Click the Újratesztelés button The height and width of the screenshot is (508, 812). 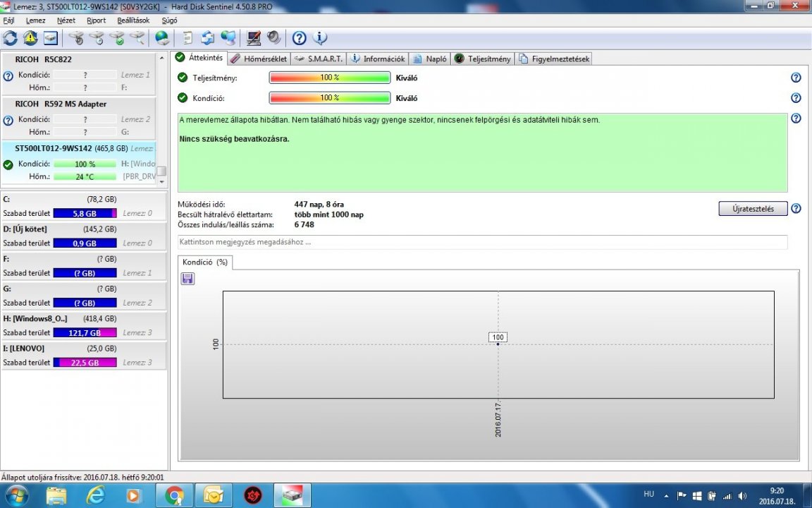[753, 208]
